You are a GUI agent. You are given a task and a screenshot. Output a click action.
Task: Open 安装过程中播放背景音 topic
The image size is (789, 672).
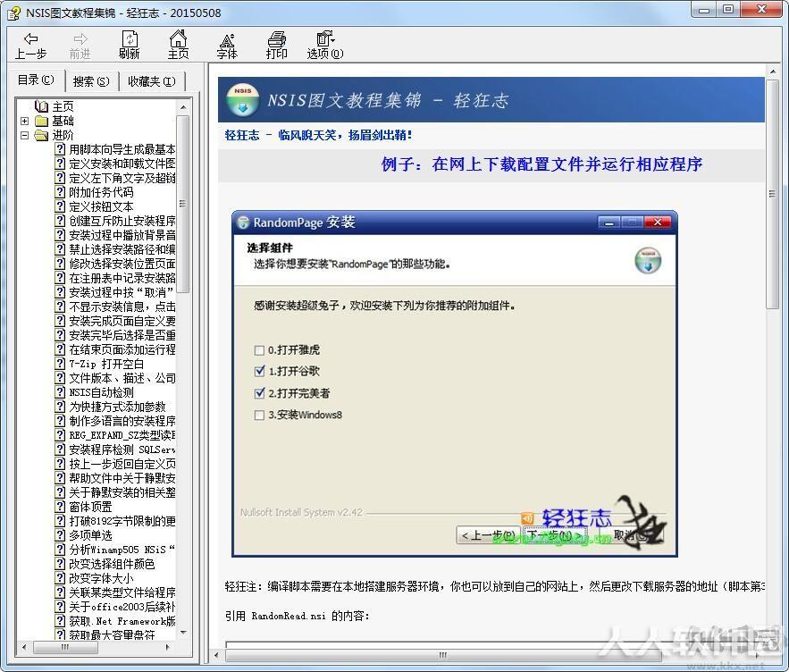(122, 235)
